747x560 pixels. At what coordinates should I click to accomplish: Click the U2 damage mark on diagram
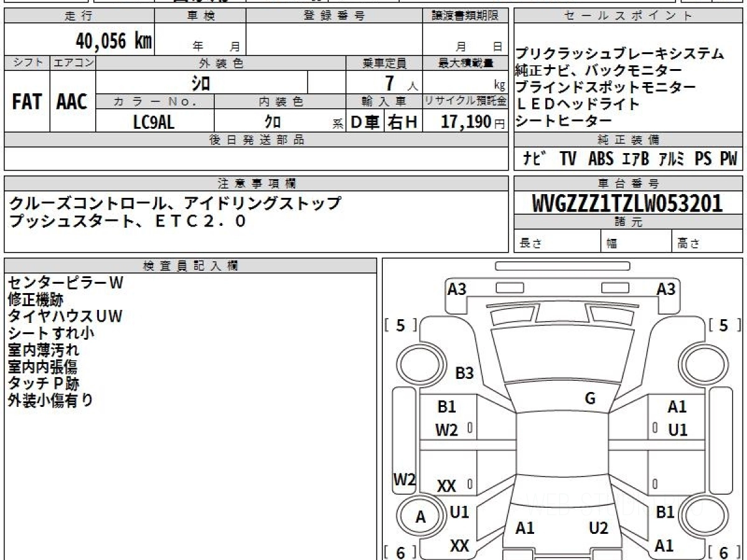[598, 528]
